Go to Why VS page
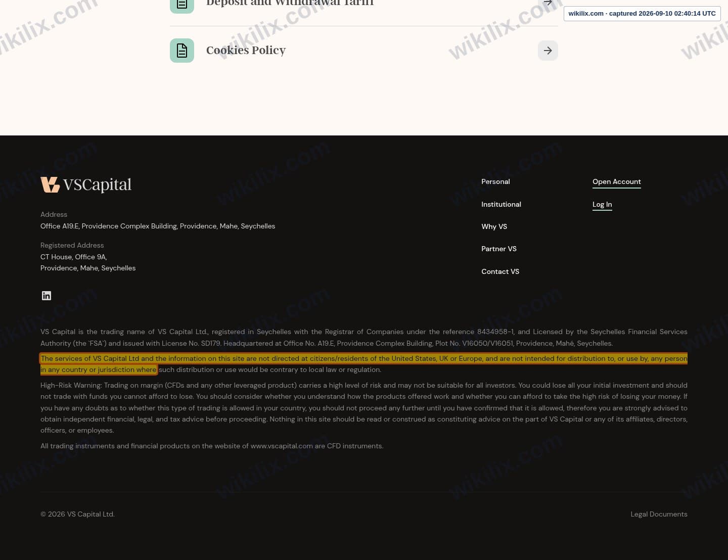This screenshot has width=728, height=560. click(494, 226)
